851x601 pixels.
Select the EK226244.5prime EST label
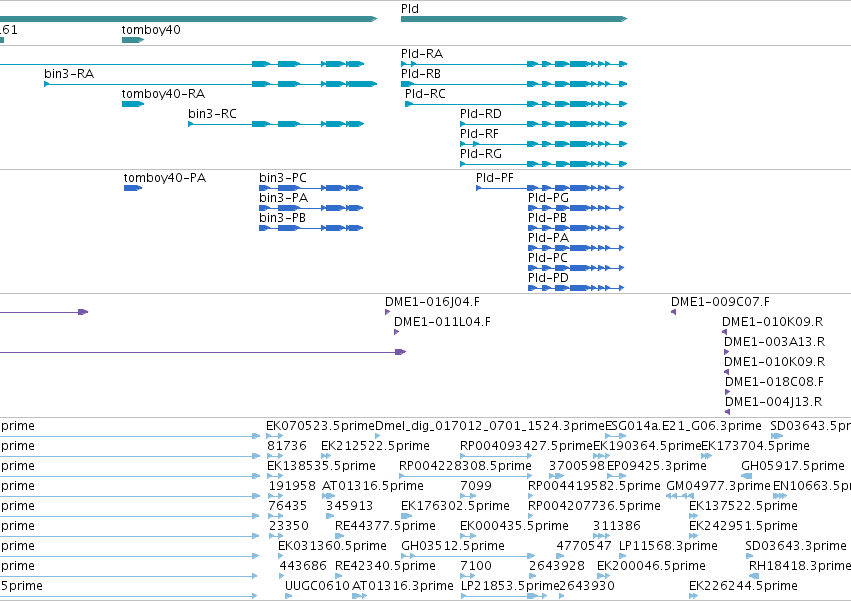743,586
